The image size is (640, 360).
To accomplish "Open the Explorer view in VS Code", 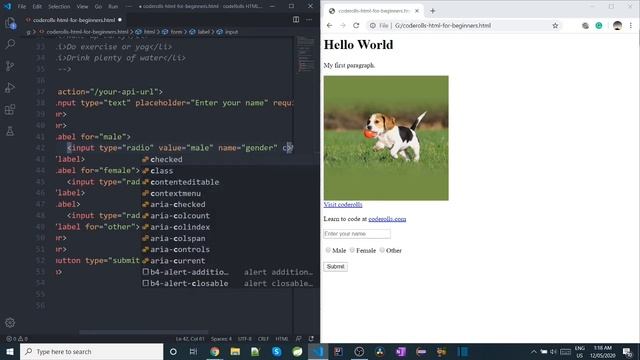I will point(10,23).
